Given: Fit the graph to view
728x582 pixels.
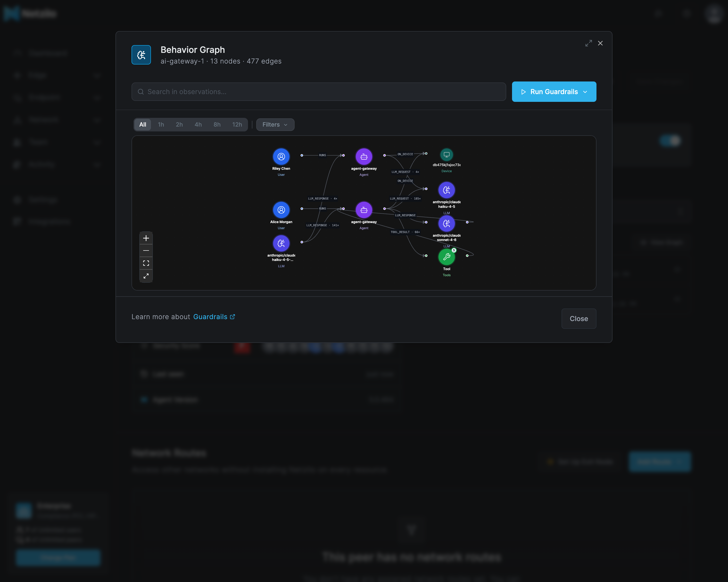Looking at the screenshot, I should tap(146, 263).
